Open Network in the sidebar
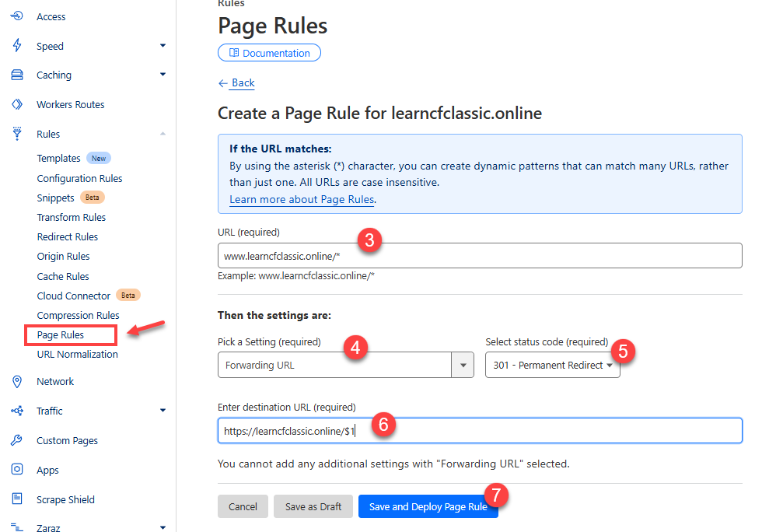 click(x=55, y=381)
